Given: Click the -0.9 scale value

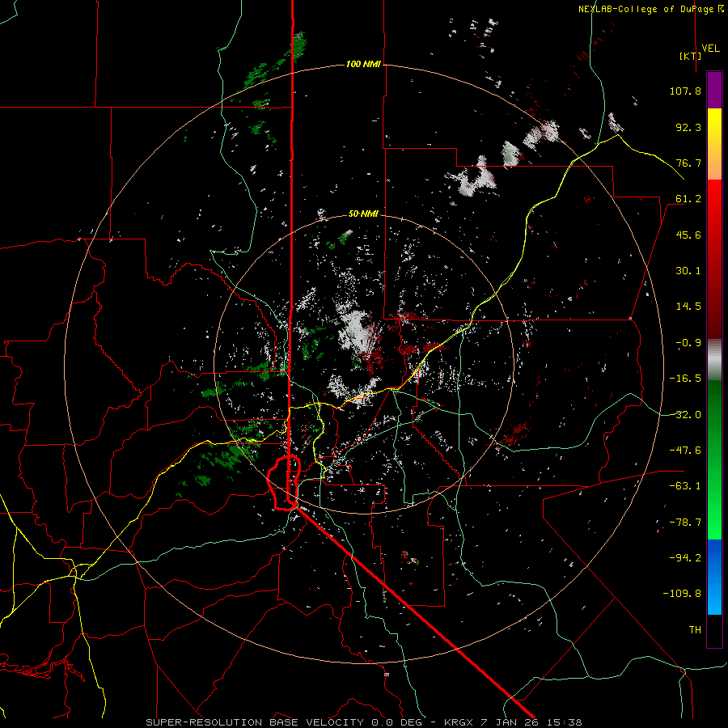Looking at the screenshot, I should coord(688,343).
